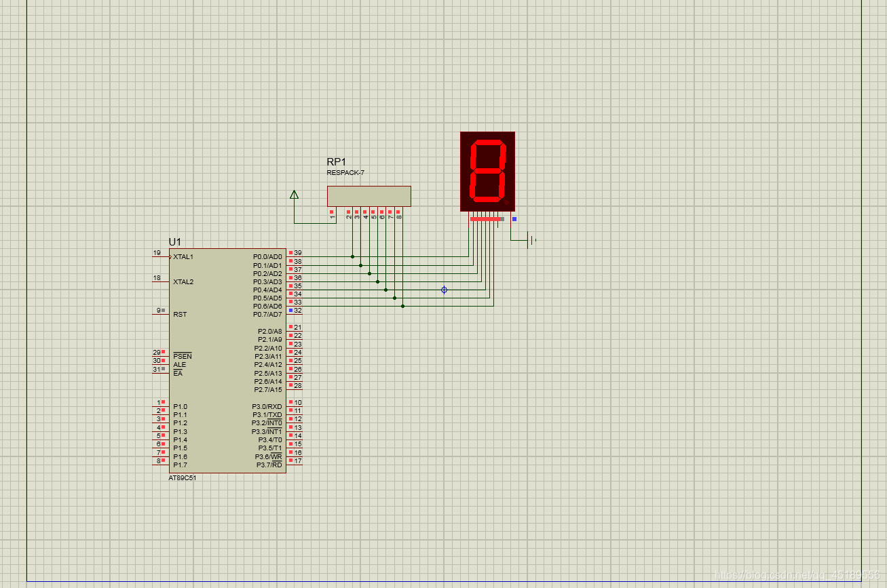Click the P1.7 pin label

pos(180,465)
